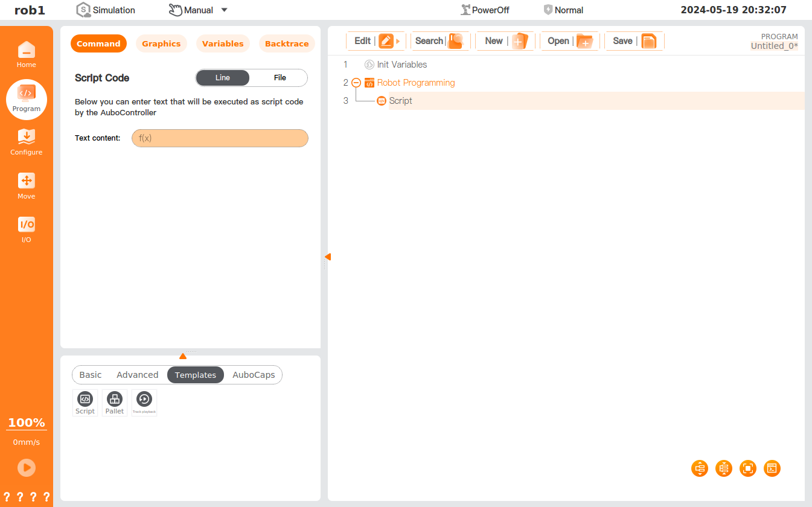This screenshot has height=507, width=812.
Task: Adjust the 100% speed control
Action: tap(27, 423)
